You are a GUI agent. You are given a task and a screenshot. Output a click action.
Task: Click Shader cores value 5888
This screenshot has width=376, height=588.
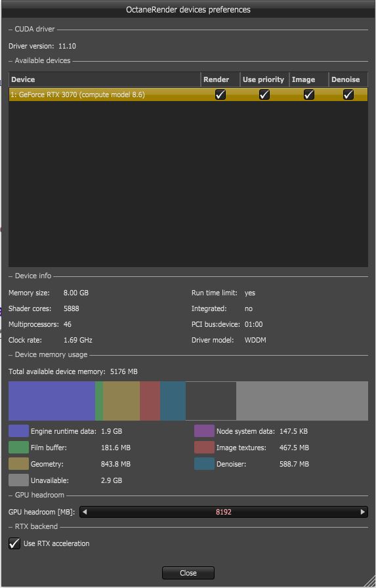click(x=72, y=308)
